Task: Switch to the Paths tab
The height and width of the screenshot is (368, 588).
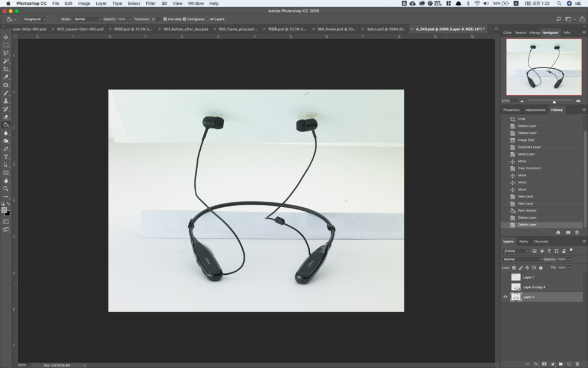Action: point(523,241)
